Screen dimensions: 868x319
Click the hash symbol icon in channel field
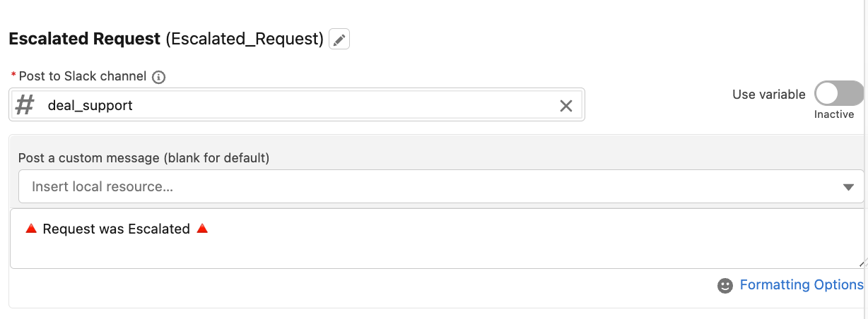coord(25,105)
